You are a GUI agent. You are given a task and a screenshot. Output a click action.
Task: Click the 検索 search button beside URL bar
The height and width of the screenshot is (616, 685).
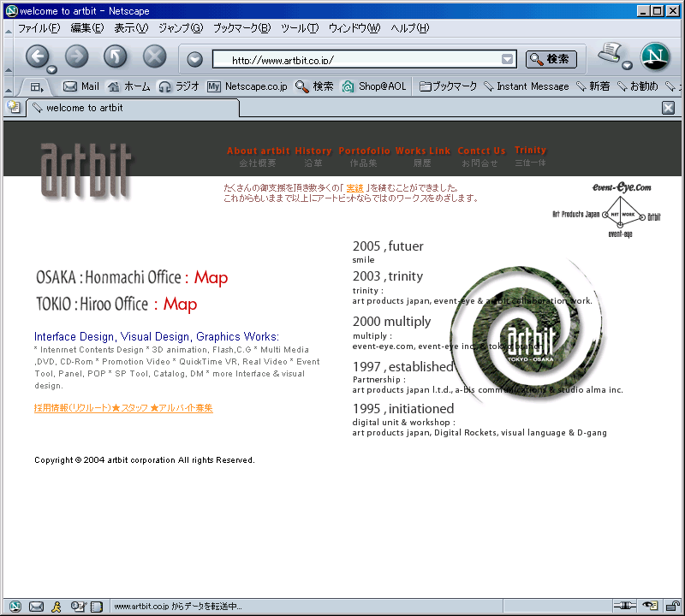tap(551, 59)
